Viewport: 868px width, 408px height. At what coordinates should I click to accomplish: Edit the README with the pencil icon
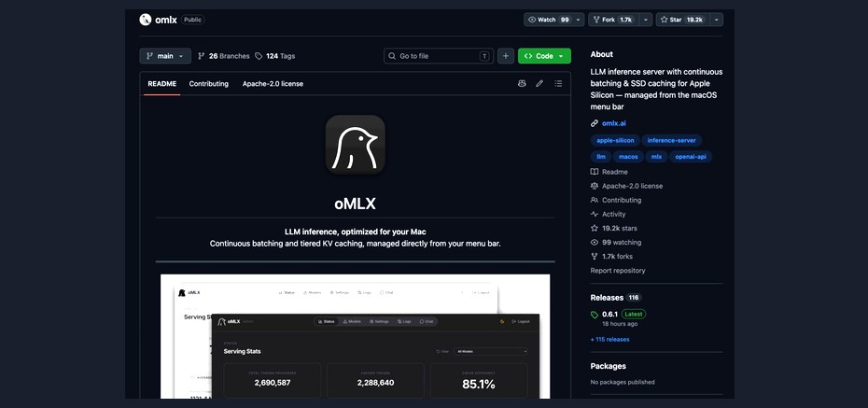tap(539, 84)
